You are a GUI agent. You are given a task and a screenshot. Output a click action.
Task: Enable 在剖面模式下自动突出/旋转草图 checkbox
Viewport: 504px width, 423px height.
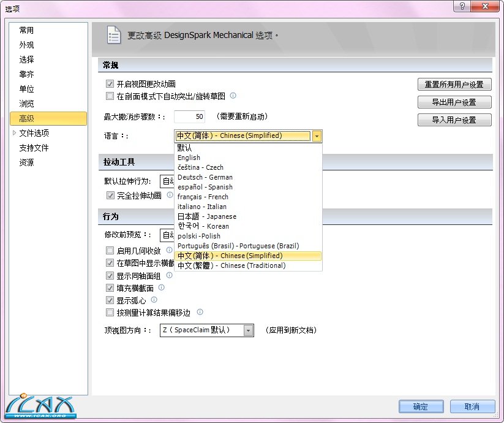click(x=110, y=96)
